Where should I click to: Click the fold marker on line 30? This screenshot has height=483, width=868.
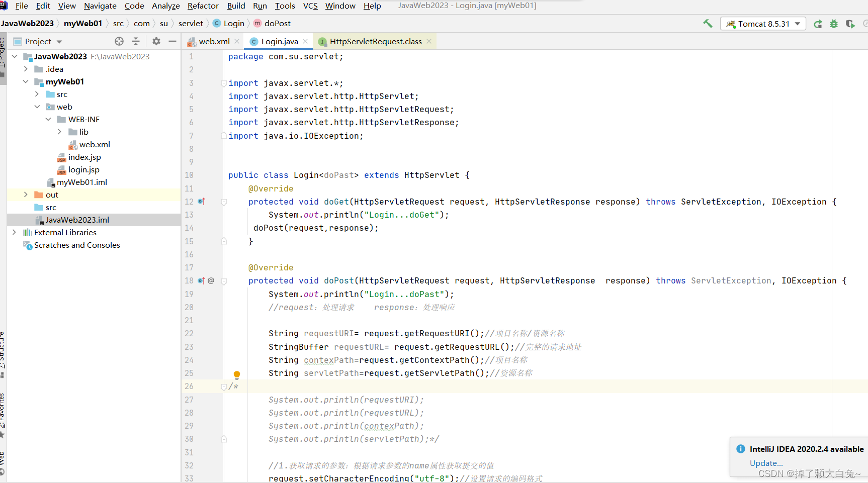tap(224, 439)
